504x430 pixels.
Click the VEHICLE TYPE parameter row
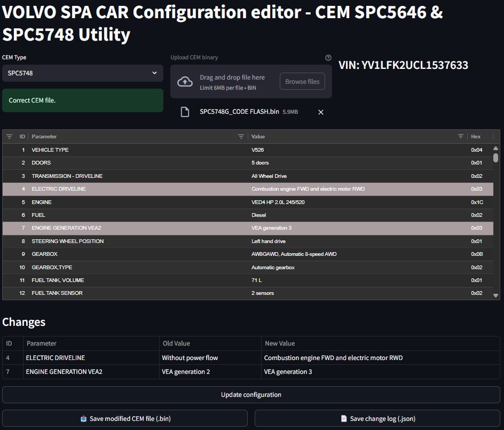pos(160,150)
